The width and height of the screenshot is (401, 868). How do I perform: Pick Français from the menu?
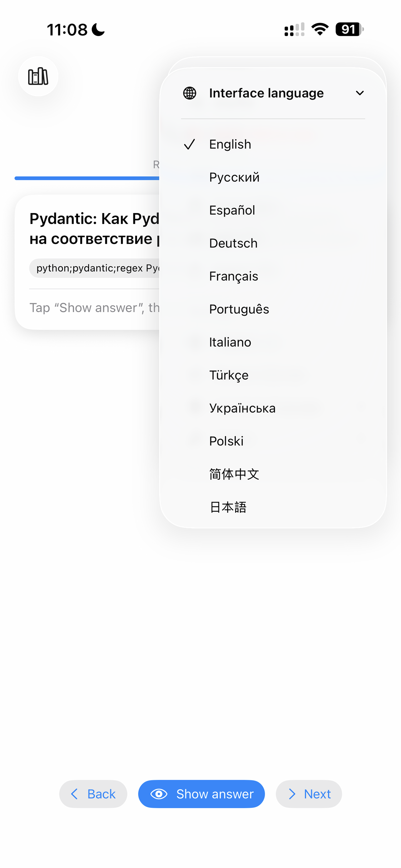[x=273, y=276]
